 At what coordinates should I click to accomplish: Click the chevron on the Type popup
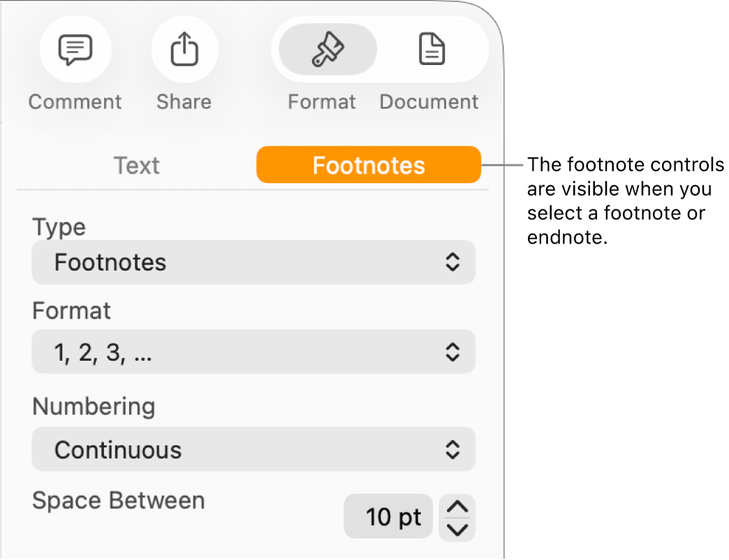[x=452, y=263]
